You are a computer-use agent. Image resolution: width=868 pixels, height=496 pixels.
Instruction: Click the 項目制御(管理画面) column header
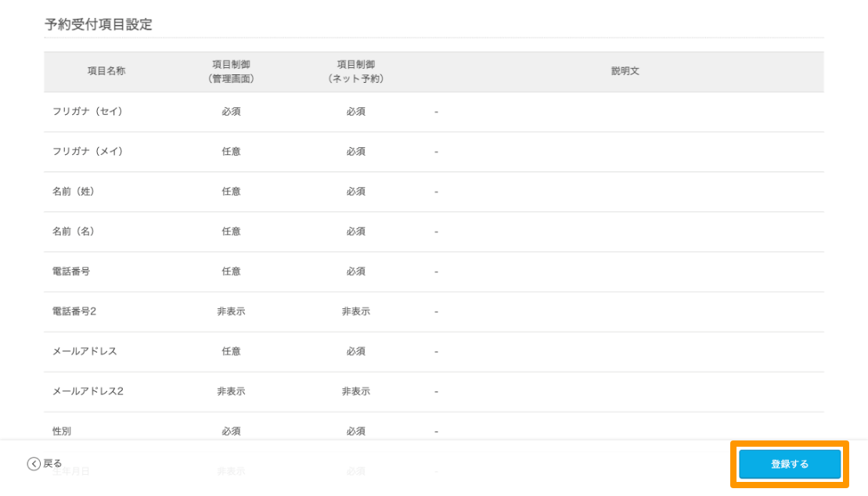[231, 71]
